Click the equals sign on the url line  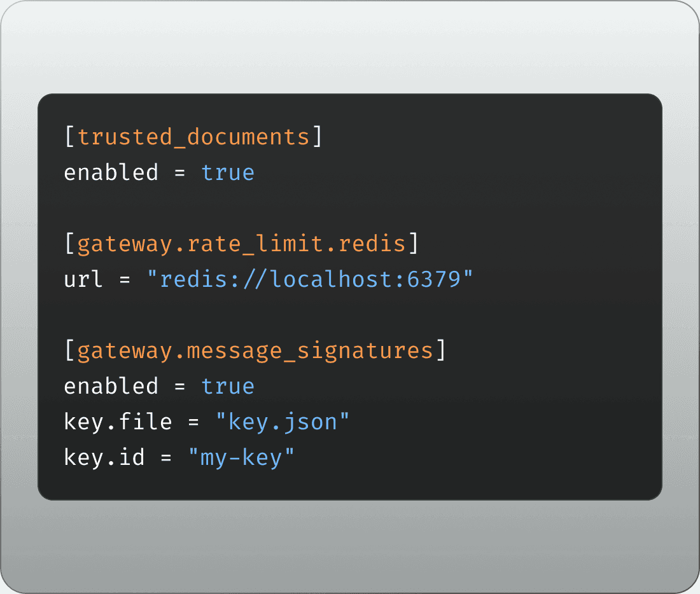point(125,280)
